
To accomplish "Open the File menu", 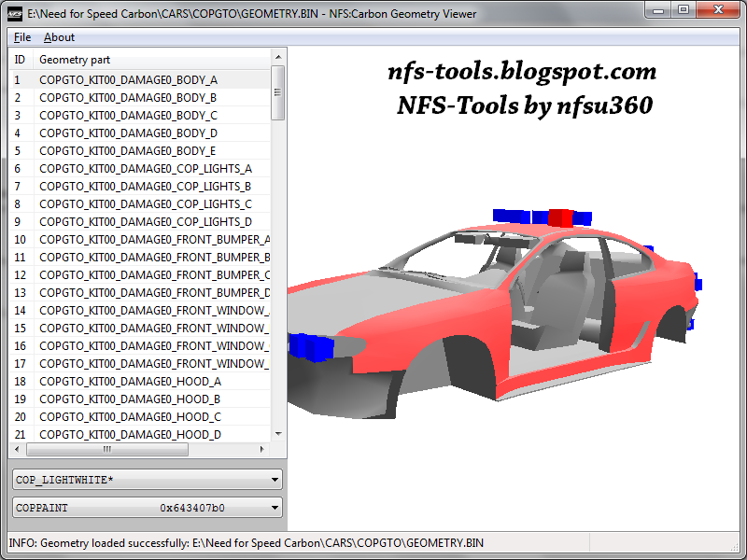I will pos(21,37).
